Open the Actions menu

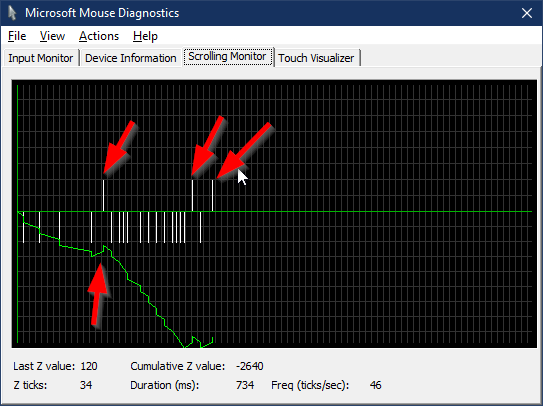tap(99, 36)
